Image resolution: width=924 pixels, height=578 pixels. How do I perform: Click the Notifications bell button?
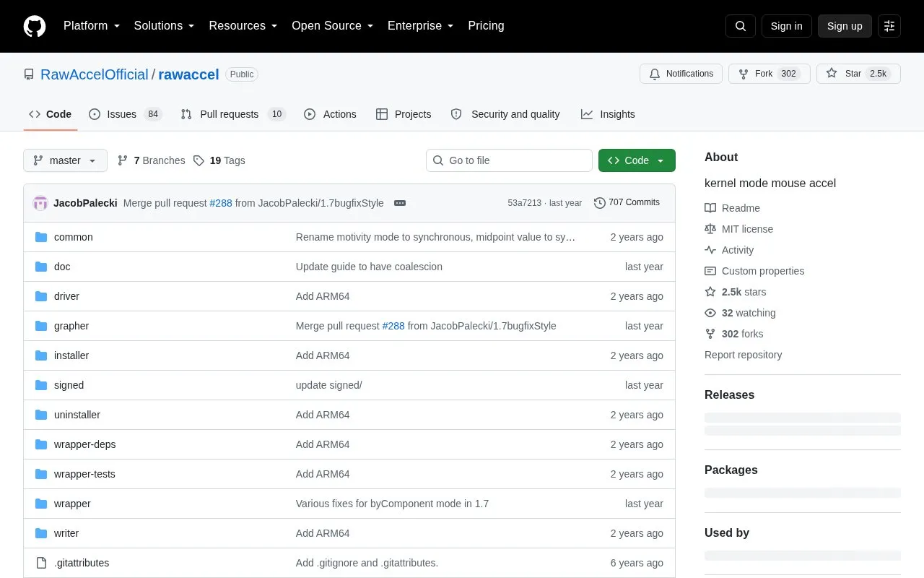coord(681,74)
